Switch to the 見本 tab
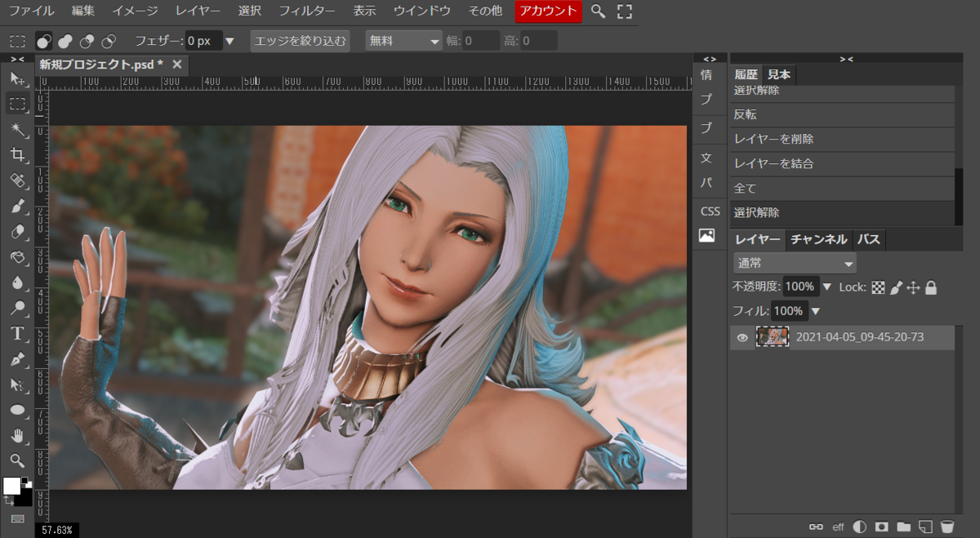The width and height of the screenshot is (980, 538). pyautogui.click(x=779, y=74)
